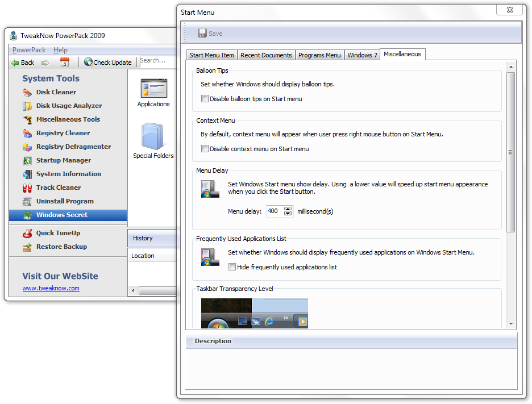
Task: Click the Menu Delay section icon
Action: pyautogui.click(x=210, y=189)
